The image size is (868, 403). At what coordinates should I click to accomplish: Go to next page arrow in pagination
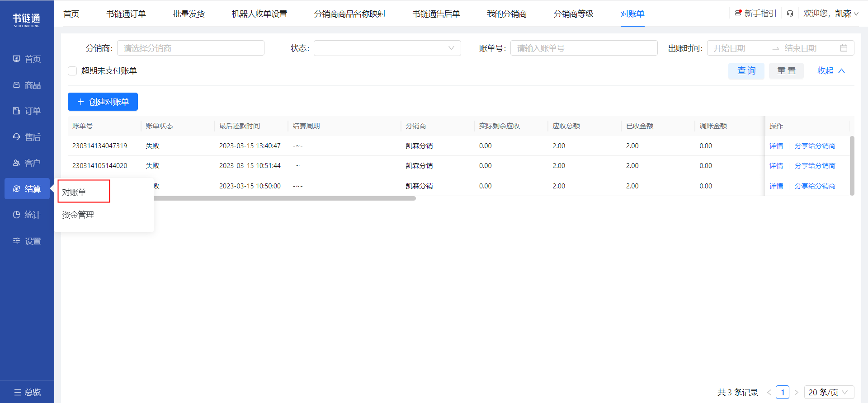[x=797, y=392]
